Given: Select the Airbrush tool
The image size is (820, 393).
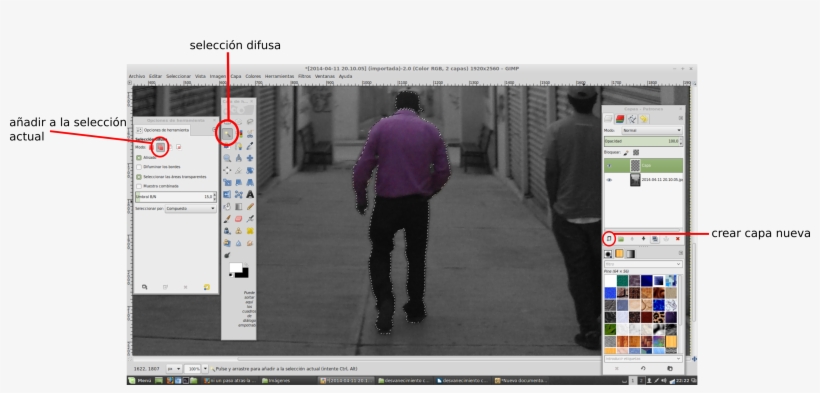Looking at the screenshot, I should click(250, 219).
